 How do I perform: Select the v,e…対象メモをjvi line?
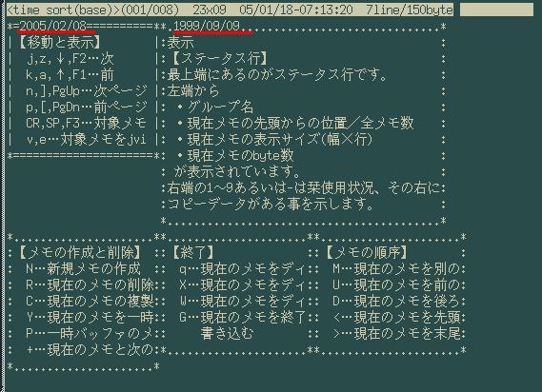click(86, 139)
